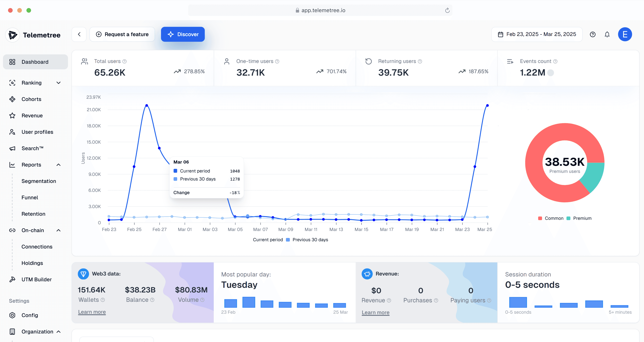Click the info icon next to Returning users
Screen dimensions: 644x342
tap(420, 61)
